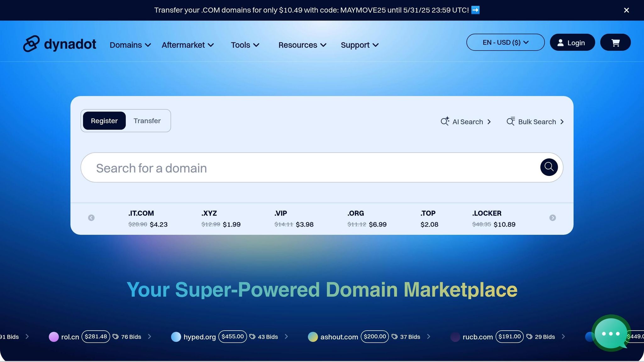The height and width of the screenshot is (362, 644).
Task: Click the Bulk Search icon
Action: pyautogui.click(x=511, y=121)
